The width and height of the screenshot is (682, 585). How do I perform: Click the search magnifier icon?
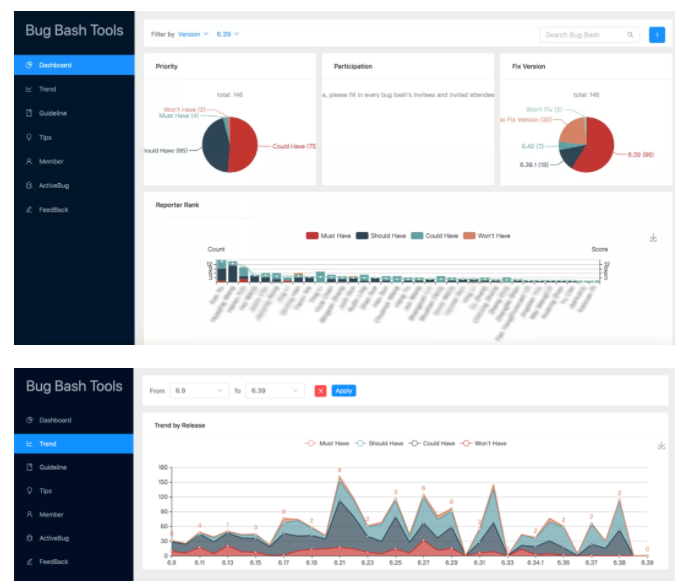(630, 35)
